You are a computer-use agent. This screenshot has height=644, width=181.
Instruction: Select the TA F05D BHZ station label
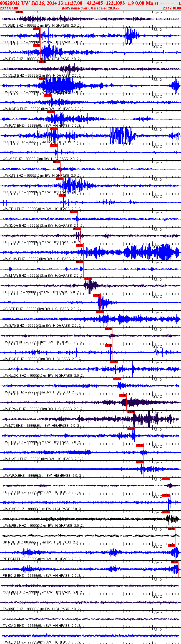click(13, 242)
